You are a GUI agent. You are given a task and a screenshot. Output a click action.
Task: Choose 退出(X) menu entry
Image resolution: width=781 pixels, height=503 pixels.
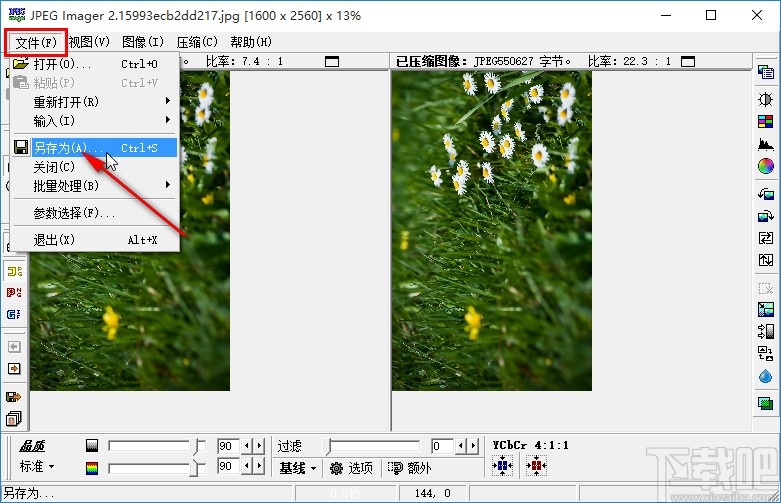point(94,240)
